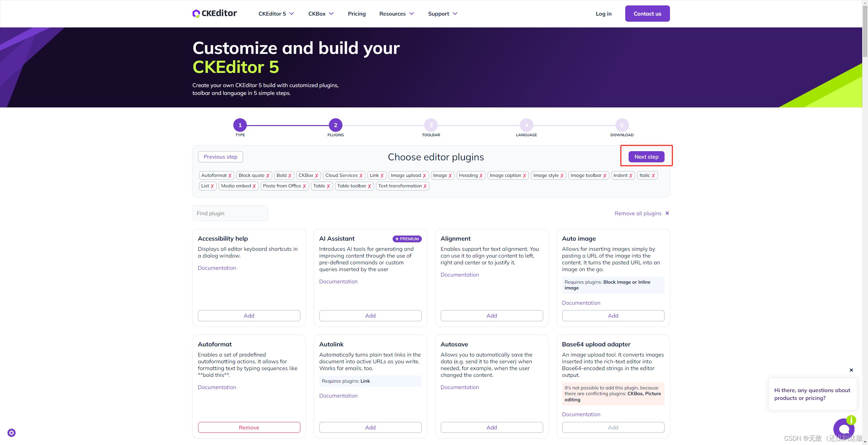Toggle Autoformat plugin with Remove button

click(x=249, y=427)
